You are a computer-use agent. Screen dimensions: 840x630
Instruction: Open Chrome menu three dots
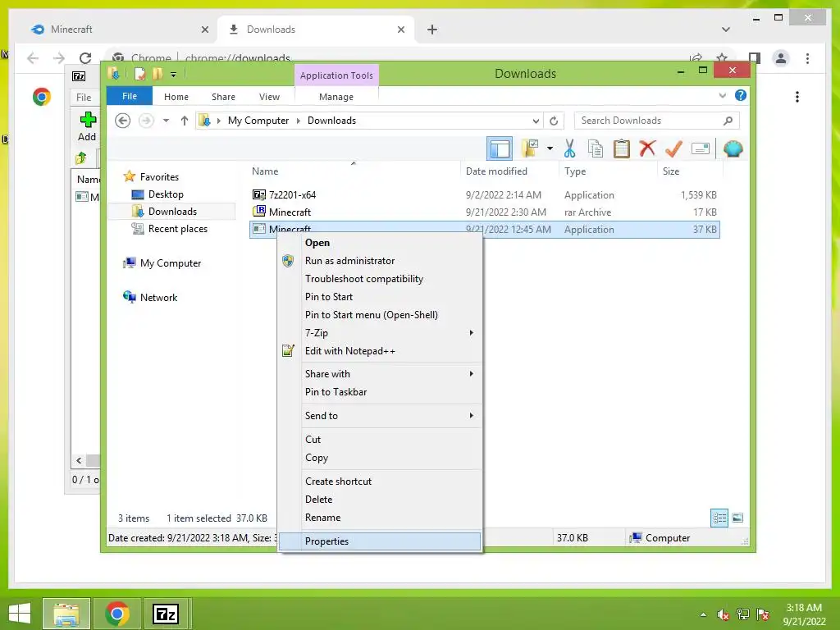(807, 58)
